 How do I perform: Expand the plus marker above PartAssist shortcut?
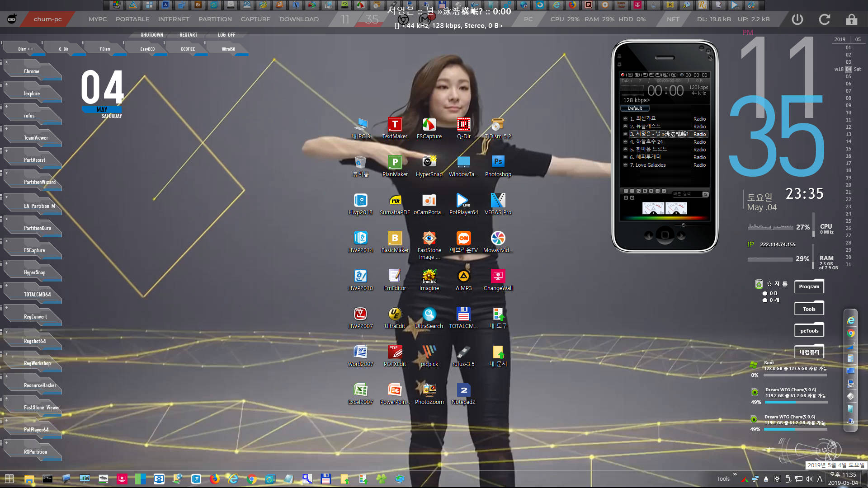[6, 151]
